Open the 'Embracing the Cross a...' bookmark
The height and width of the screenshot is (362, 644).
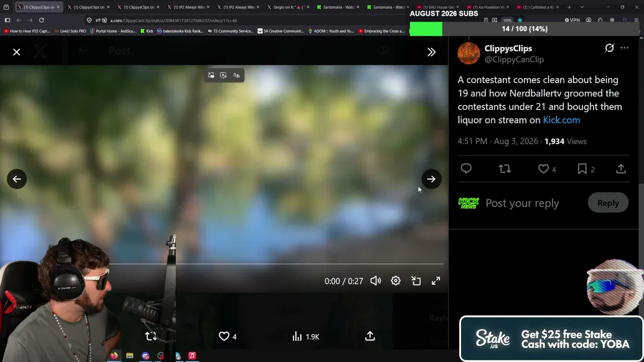(x=381, y=31)
